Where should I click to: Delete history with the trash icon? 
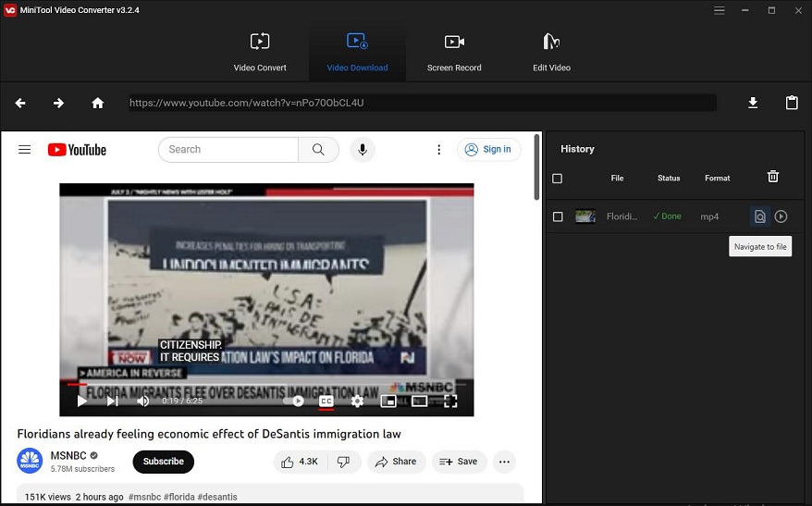tap(772, 177)
